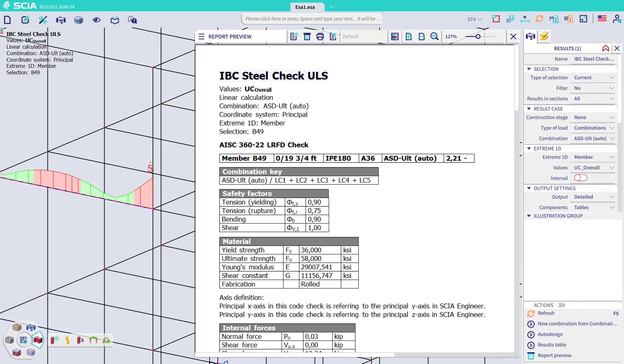This screenshot has width=624, height=364.
Task: Open the help info icon
Action: [x=132, y=20]
